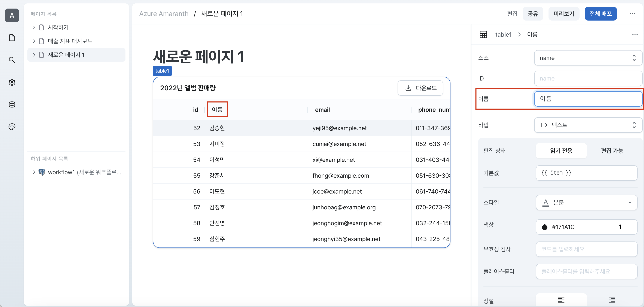This screenshot has height=307, width=644.
Task: Focus the 유효성 검사 code field
Action: [586, 249]
